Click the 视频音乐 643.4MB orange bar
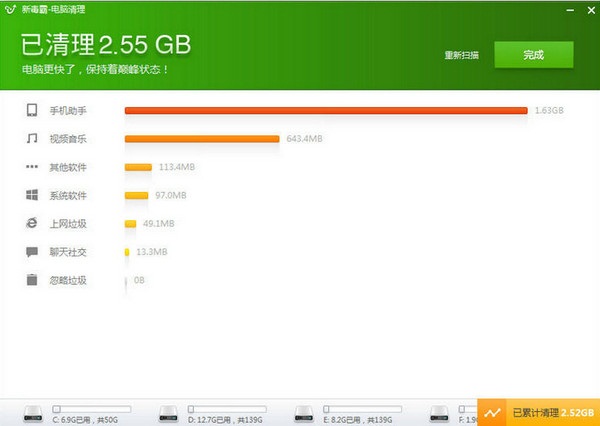This screenshot has width=600, height=426. click(202, 139)
